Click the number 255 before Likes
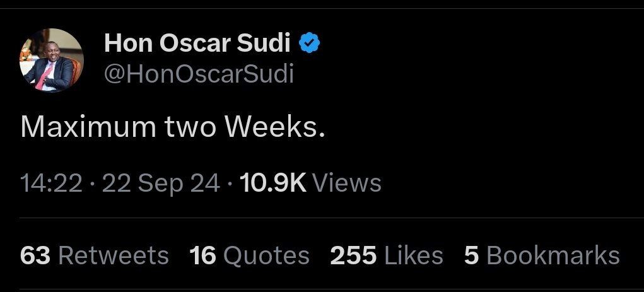 353,255
